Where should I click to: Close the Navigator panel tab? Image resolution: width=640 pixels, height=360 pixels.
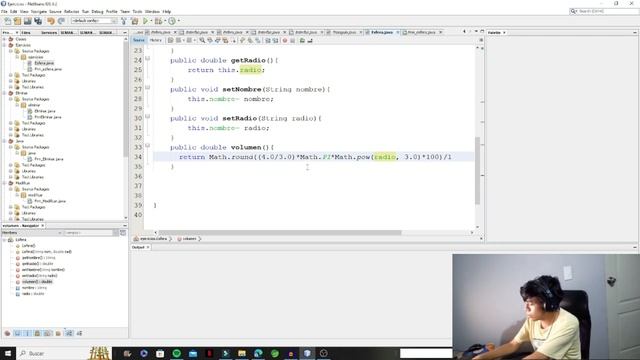pos(43,226)
